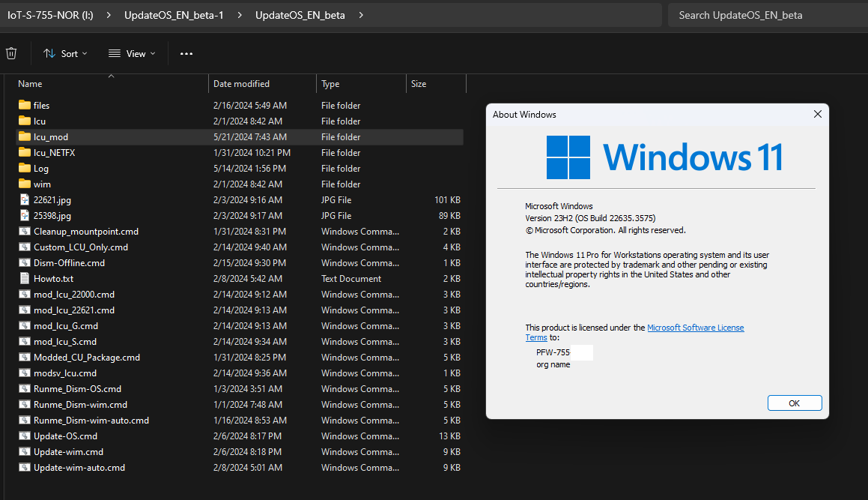Click the '101 KB' size of 22621.jpg
Screen dimensions: 868x500
tap(447, 199)
